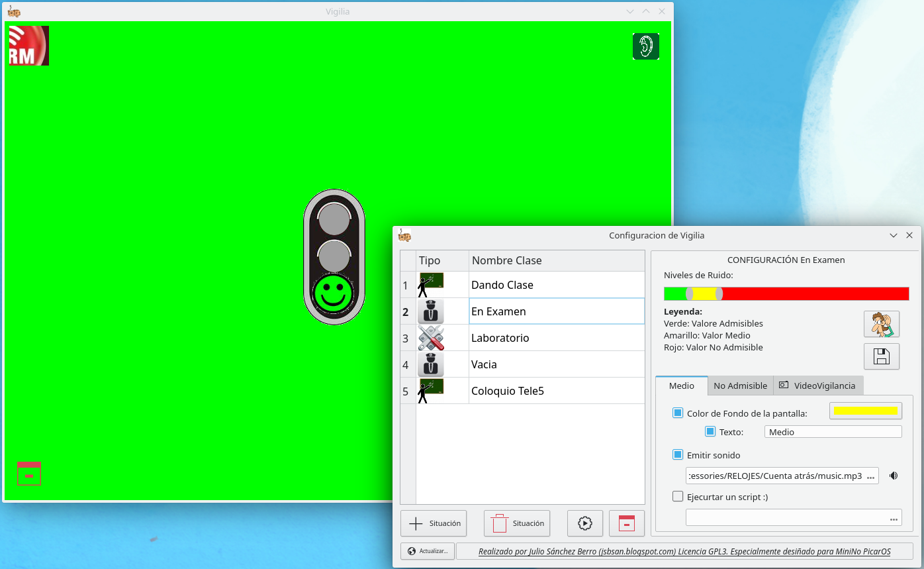Add a new Situación with plus button
Viewport: 924px width, 569px height.
coord(434,523)
